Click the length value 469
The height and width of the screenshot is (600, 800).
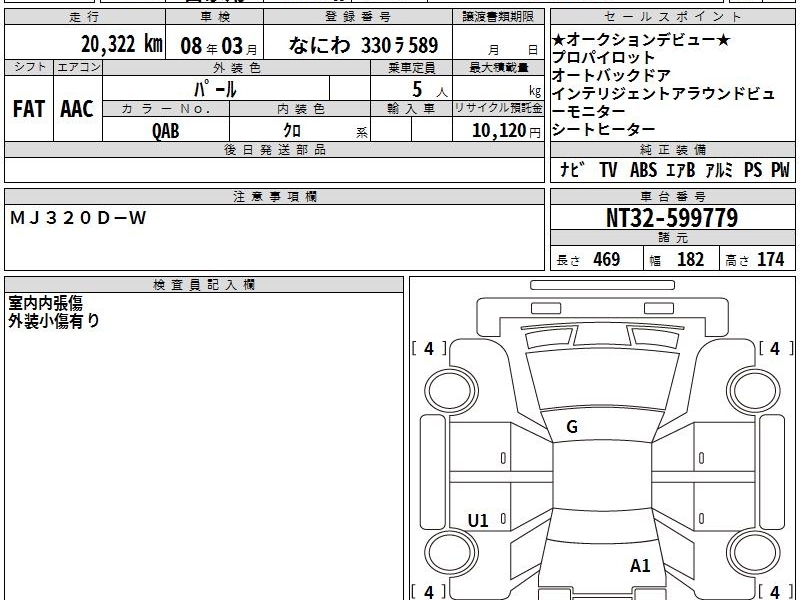pyautogui.click(x=607, y=259)
